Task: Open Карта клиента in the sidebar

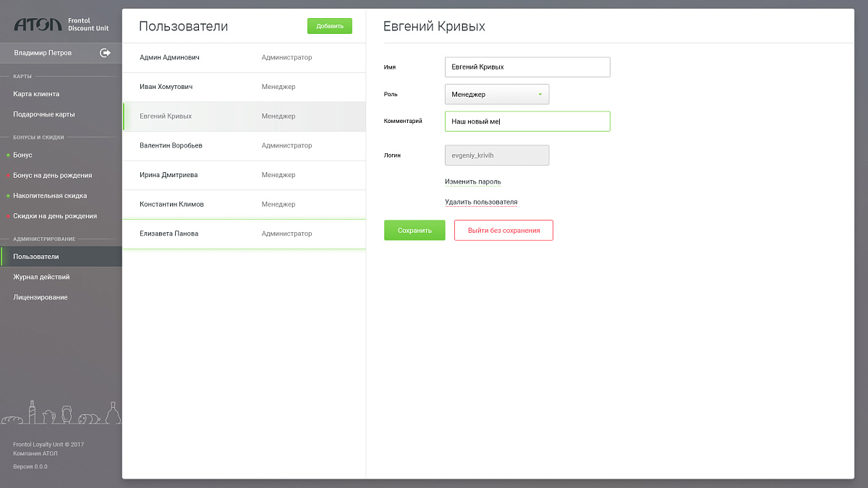Action: pyautogui.click(x=36, y=94)
